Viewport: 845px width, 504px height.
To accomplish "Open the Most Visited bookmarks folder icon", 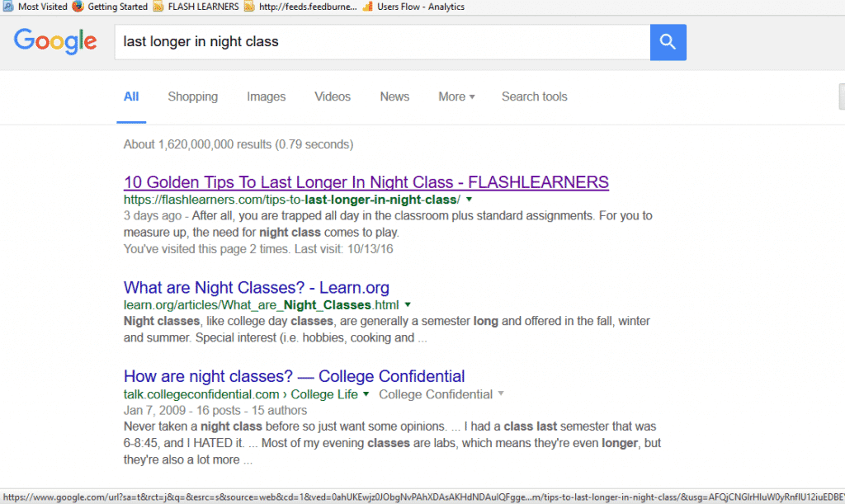I will 7,7.
